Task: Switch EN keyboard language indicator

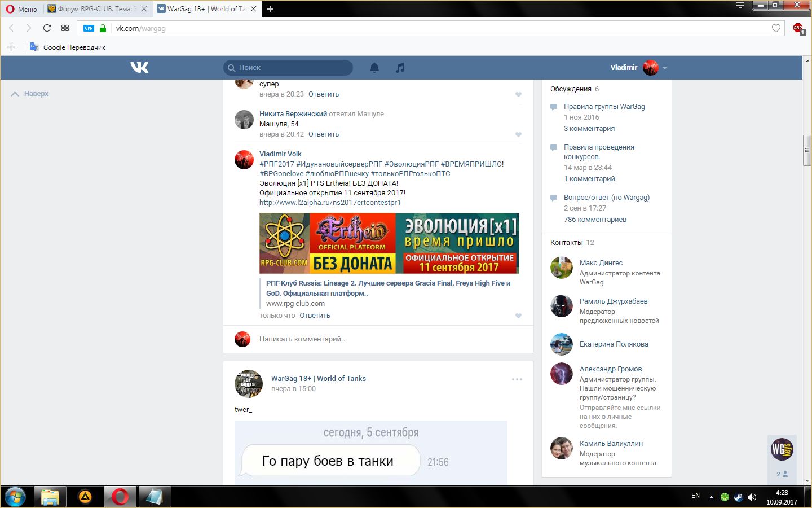Action: [x=695, y=496]
